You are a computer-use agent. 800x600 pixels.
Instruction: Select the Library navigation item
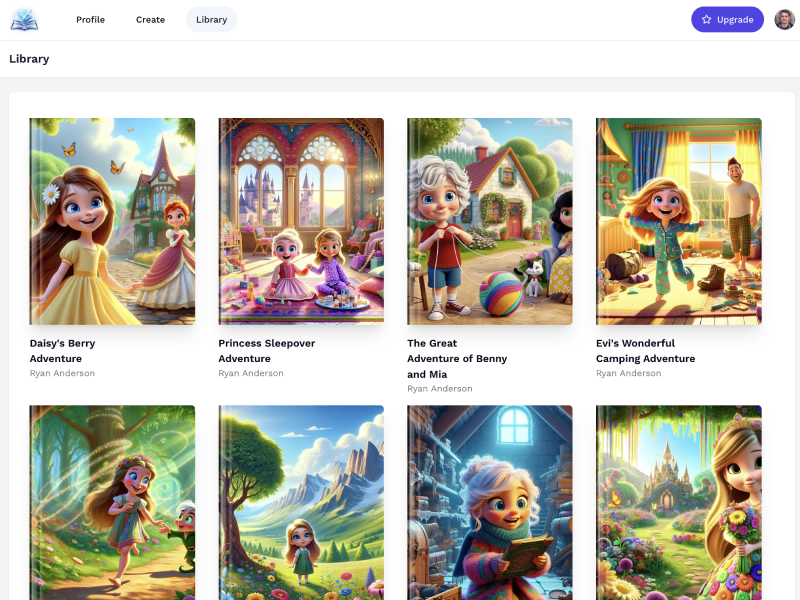point(211,19)
